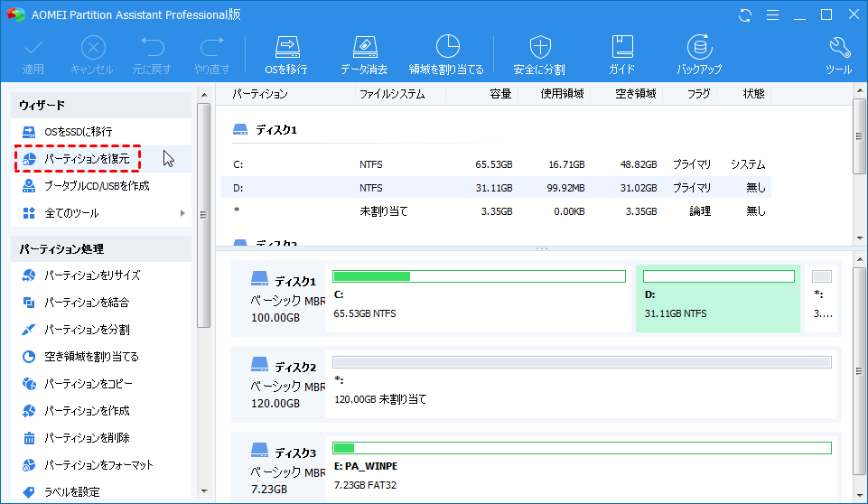Sort by 空き領域 column header
This screenshot has width=868, height=504.
(x=636, y=94)
